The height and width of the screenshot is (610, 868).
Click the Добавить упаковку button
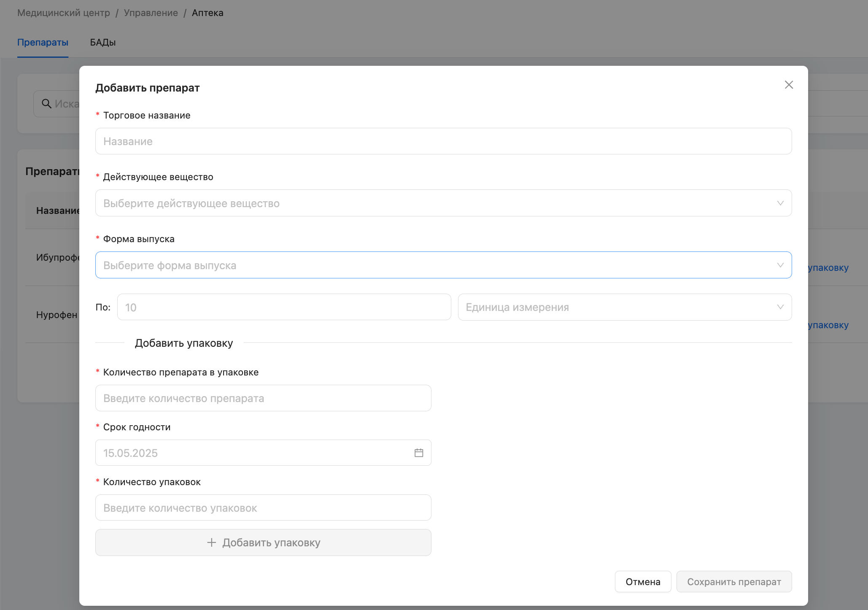point(271,543)
